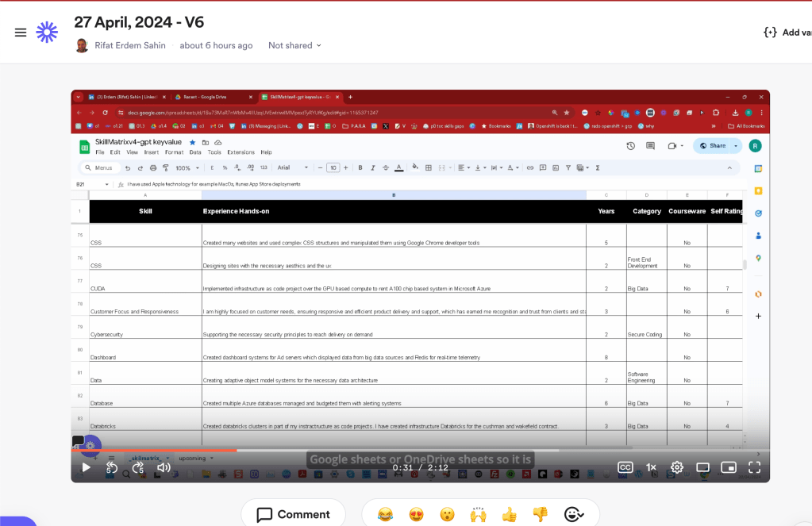
Task: React with the laughing tears emoji
Action: coord(385,514)
